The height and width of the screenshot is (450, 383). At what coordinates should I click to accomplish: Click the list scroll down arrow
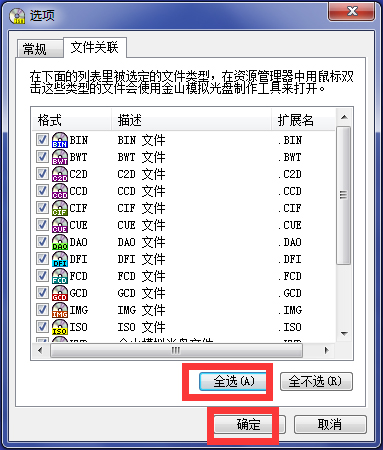coord(344,333)
